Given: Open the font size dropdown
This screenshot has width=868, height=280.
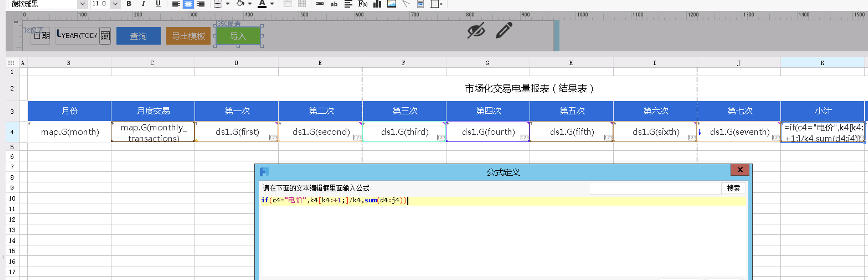Looking at the screenshot, I should click(115, 4).
